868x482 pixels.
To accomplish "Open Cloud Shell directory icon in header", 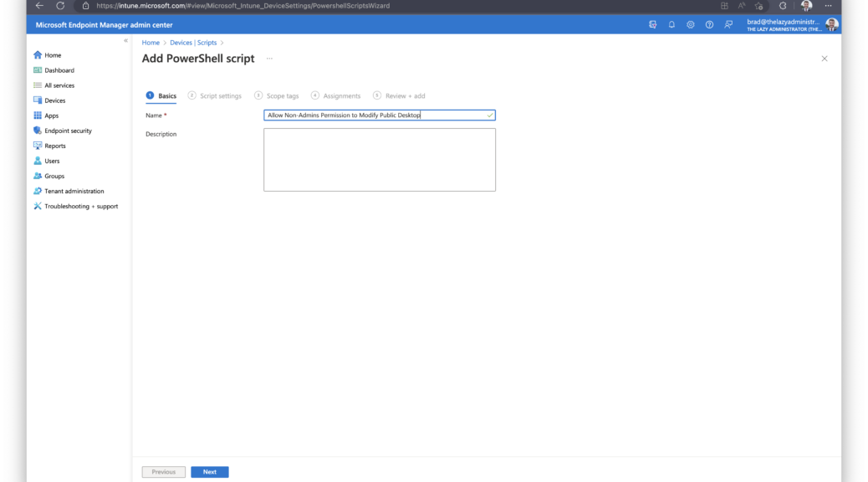I will click(652, 24).
